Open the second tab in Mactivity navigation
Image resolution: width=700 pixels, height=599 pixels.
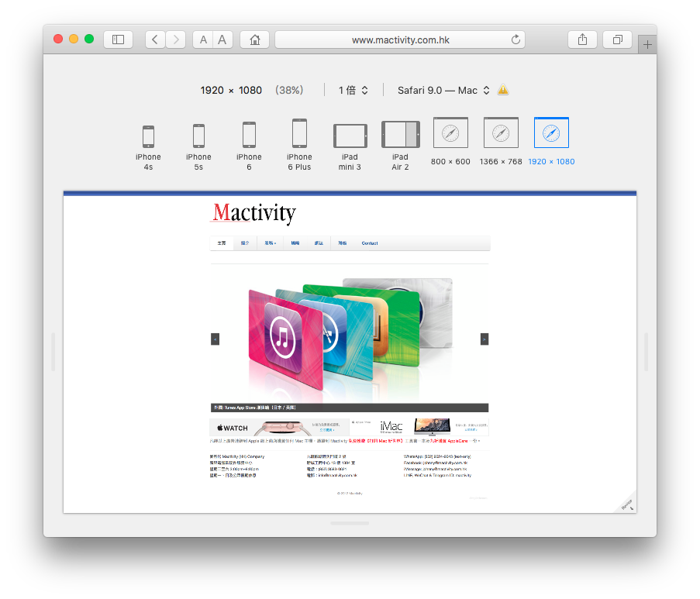[245, 243]
